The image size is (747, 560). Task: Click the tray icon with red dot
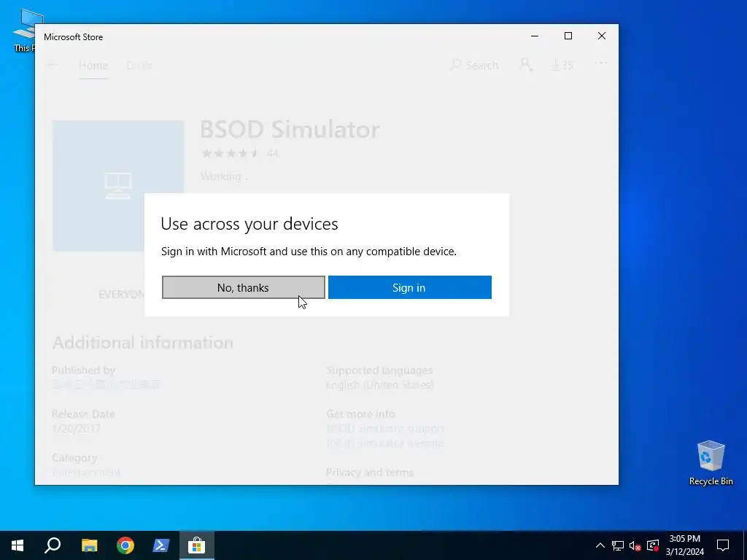[653, 545]
